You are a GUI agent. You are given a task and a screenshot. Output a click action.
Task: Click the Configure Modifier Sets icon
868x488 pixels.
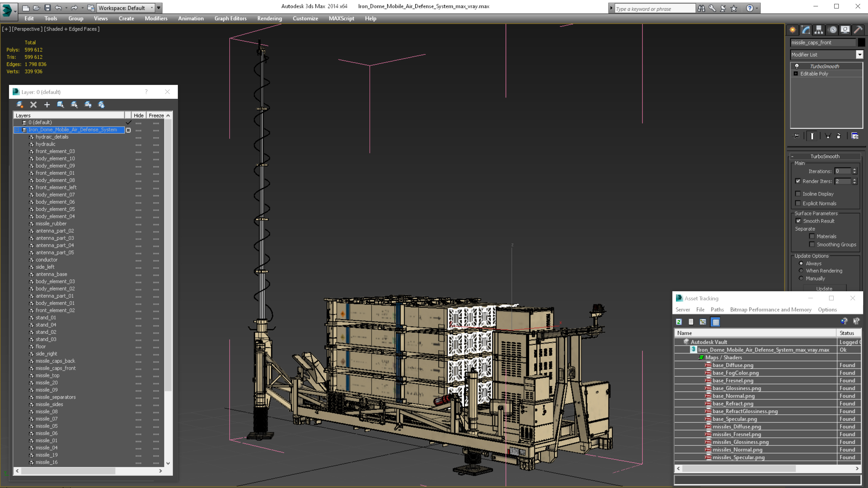pos(855,136)
